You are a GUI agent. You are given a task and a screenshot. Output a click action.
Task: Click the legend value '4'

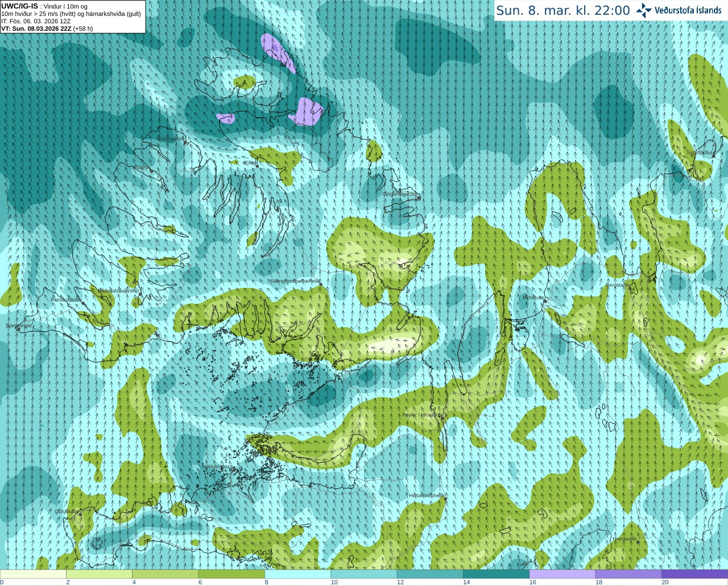[x=134, y=582]
